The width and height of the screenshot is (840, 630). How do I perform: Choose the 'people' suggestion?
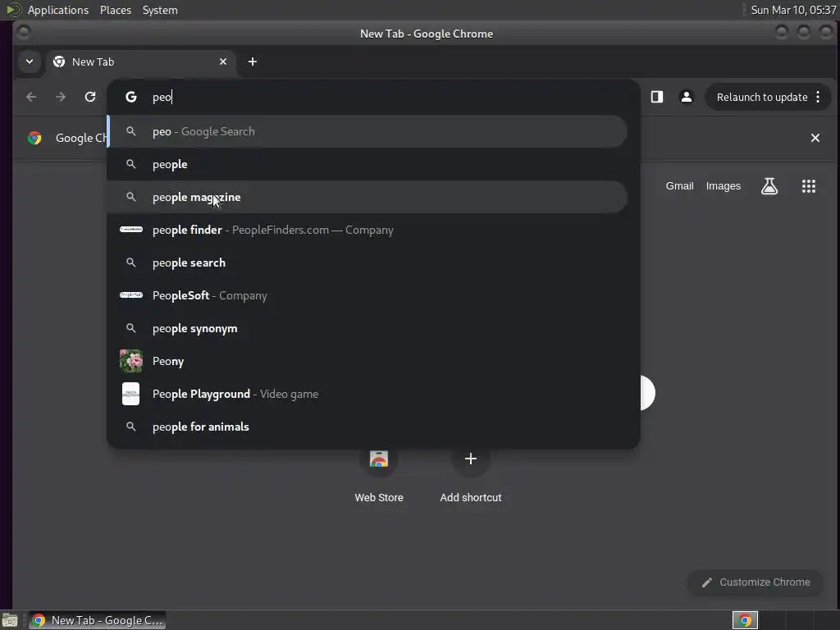click(367, 164)
